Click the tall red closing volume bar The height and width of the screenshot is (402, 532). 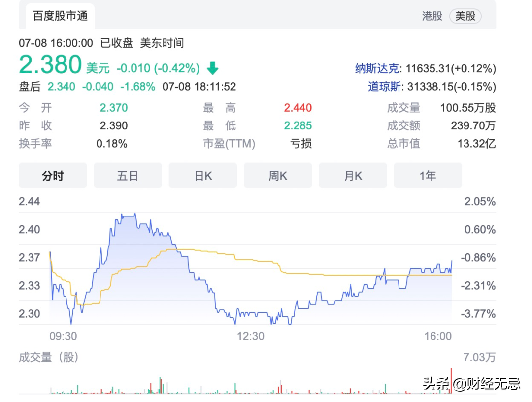[x=451, y=380]
